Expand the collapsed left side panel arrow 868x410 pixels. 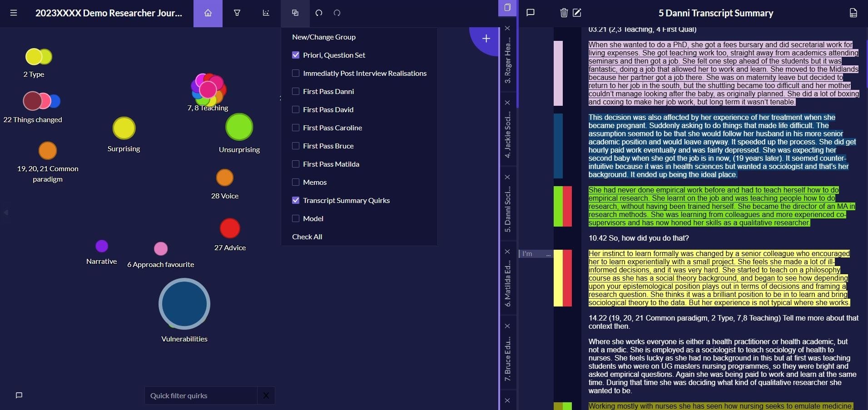[x=6, y=212]
